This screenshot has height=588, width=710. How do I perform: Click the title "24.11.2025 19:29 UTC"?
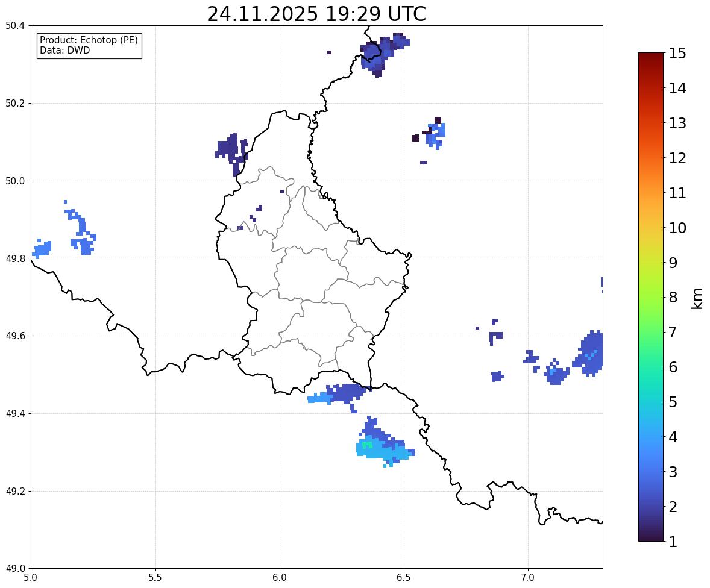pyautogui.click(x=316, y=14)
